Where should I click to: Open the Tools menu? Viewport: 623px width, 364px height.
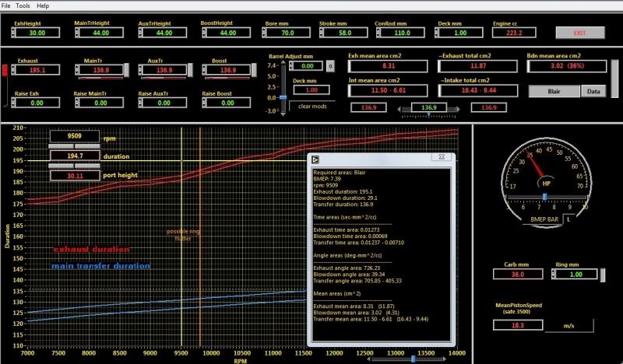pyautogui.click(x=23, y=5)
